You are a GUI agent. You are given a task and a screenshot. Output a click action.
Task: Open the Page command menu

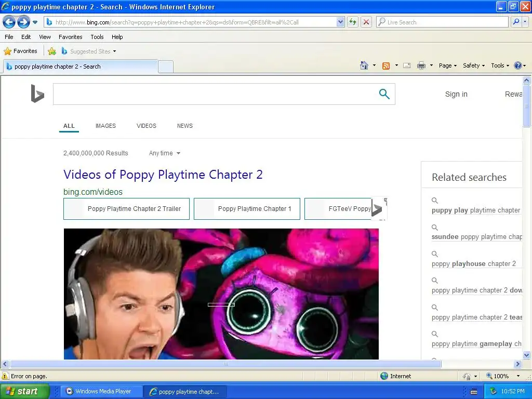447,65
